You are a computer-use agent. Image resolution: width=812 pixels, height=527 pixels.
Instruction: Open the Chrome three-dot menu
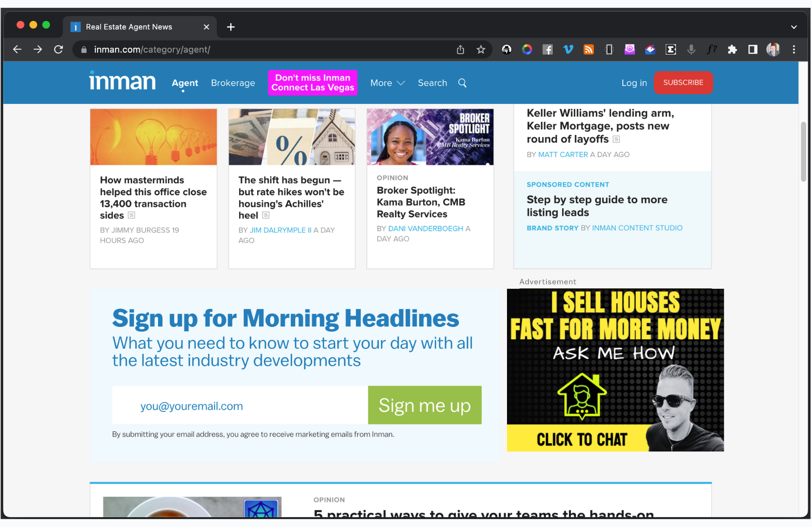[x=794, y=49]
